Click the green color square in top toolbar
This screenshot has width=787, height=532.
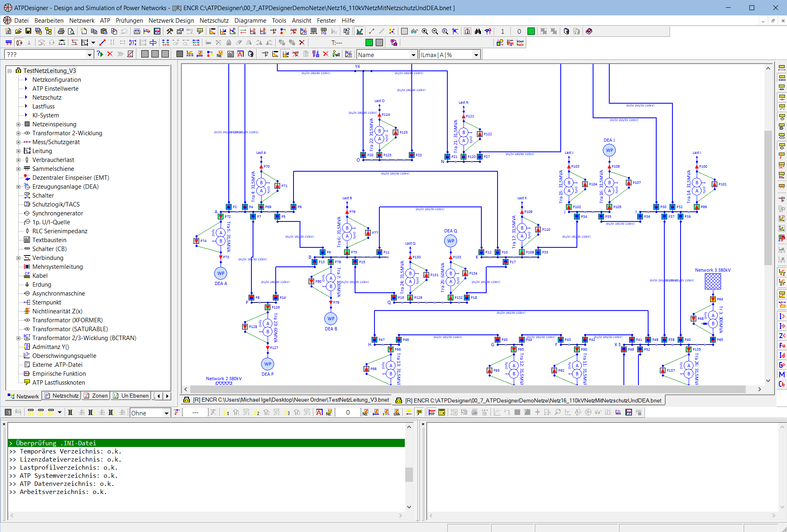pyautogui.click(x=531, y=31)
